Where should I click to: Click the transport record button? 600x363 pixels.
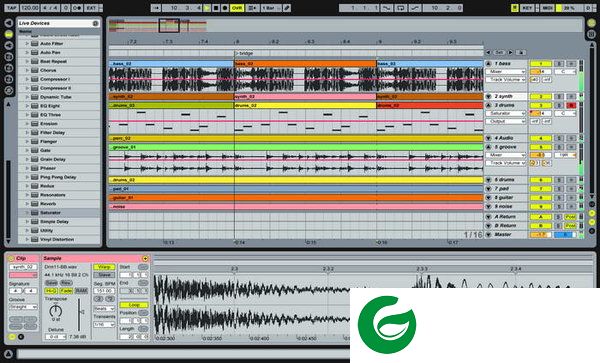[x=225, y=8]
